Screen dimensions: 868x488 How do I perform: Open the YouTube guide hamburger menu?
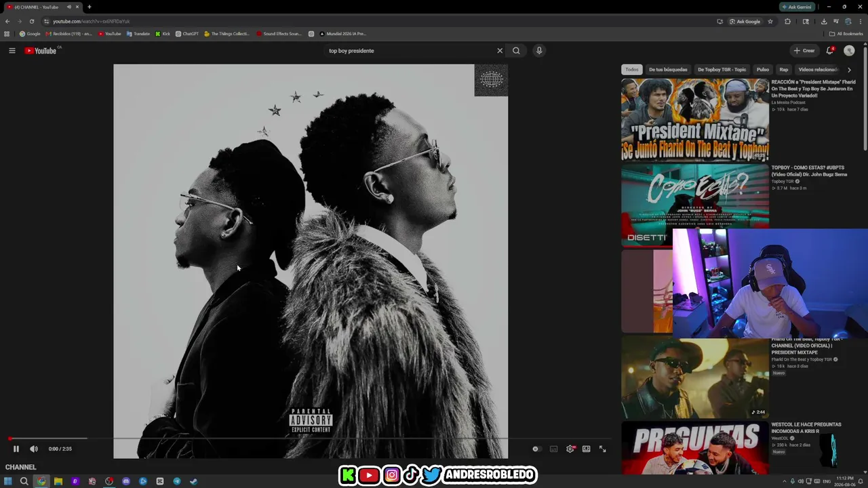[12, 51]
